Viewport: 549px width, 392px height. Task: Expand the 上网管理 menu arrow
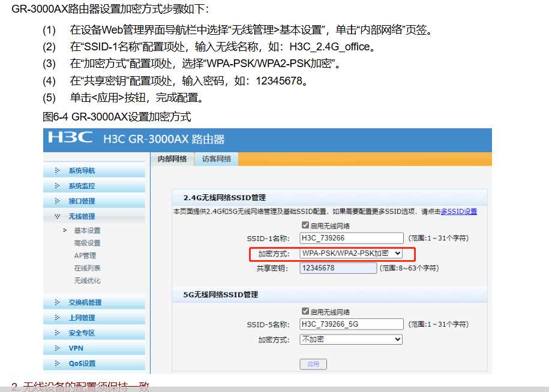pos(57,318)
